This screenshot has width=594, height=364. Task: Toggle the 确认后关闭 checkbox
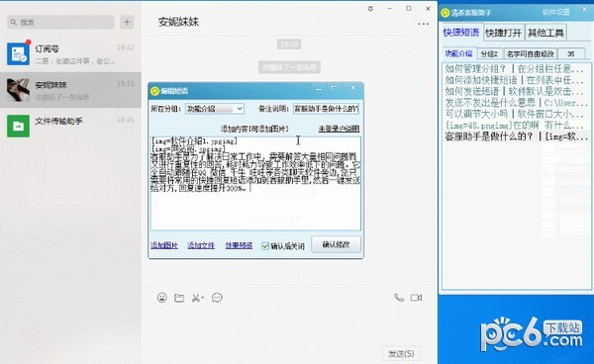point(265,246)
